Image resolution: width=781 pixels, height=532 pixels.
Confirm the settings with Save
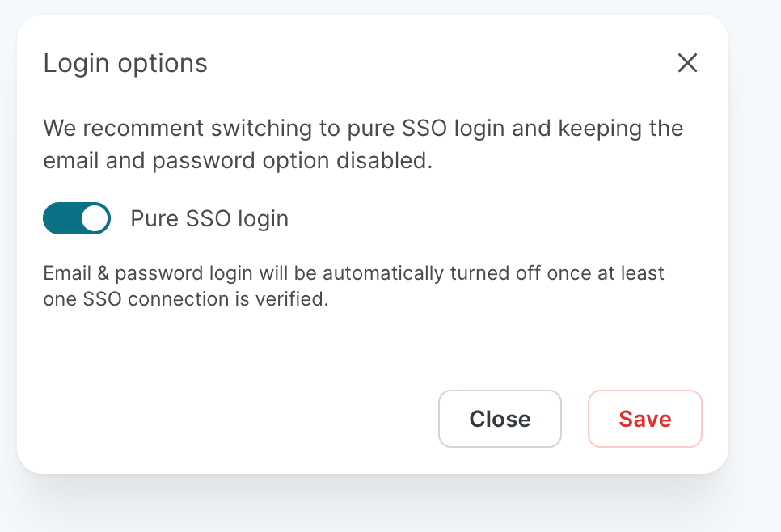coord(644,419)
